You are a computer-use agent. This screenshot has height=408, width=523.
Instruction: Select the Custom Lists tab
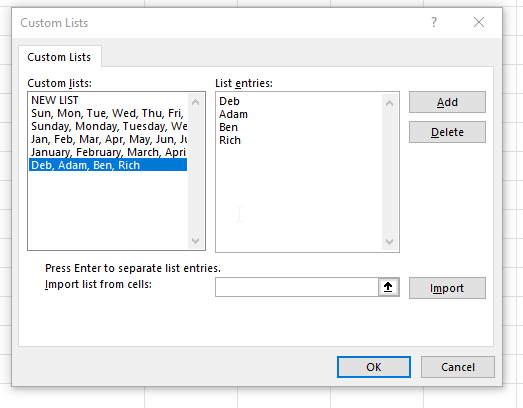(x=59, y=57)
